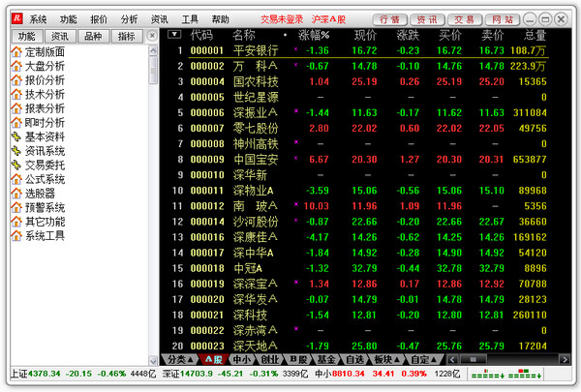Viewport: 581px width, 392px height.
Task: Open the 报价 menu
Action: click(99, 19)
